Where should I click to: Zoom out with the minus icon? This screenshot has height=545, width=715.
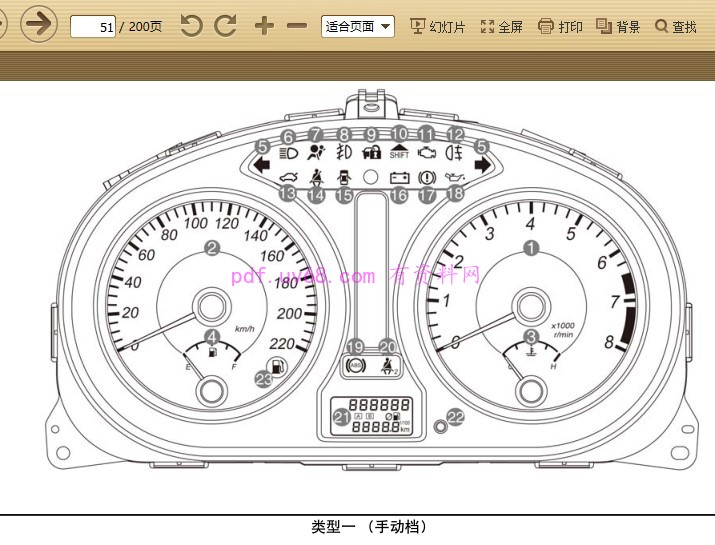pyautogui.click(x=297, y=26)
